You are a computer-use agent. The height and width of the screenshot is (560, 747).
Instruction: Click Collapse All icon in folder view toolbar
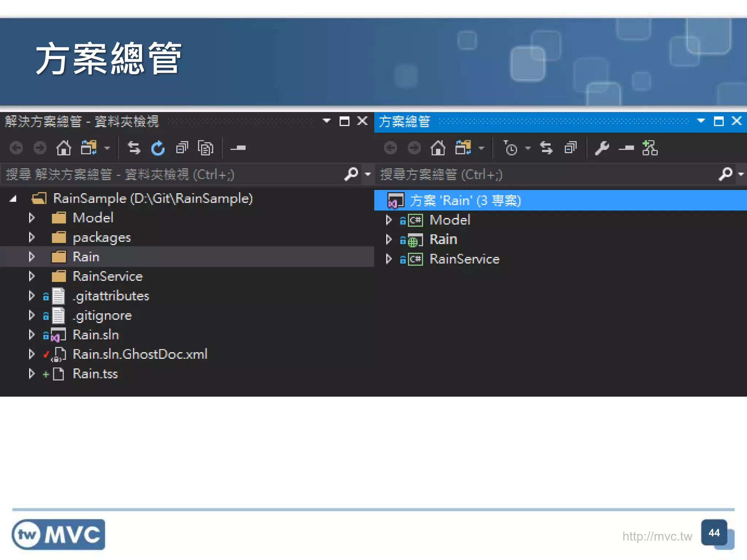coord(182,148)
